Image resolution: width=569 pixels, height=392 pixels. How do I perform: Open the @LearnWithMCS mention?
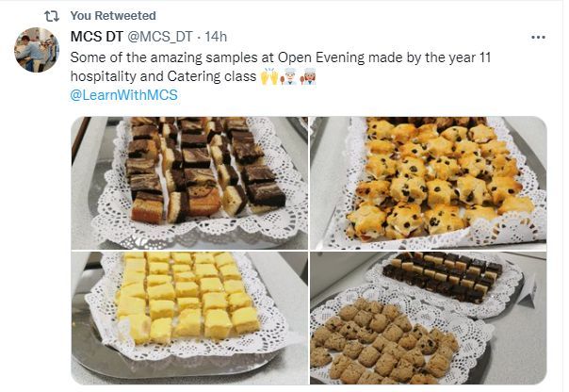click(x=123, y=95)
